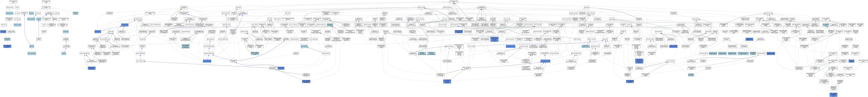
Task: Select the highlighted 'plasma membrane' node
Action: [x=31, y=19]
